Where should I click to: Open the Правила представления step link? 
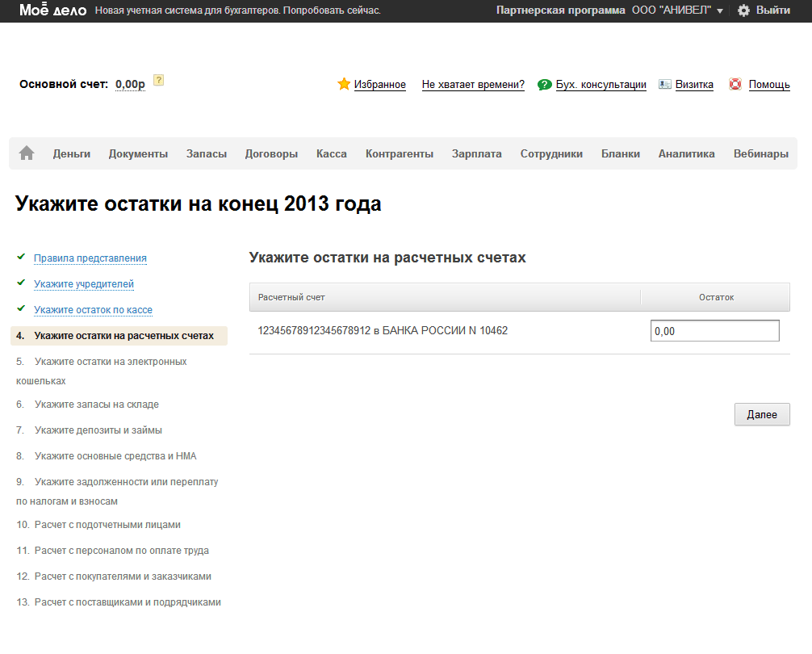pyautogui.click(x=90, y=258)
